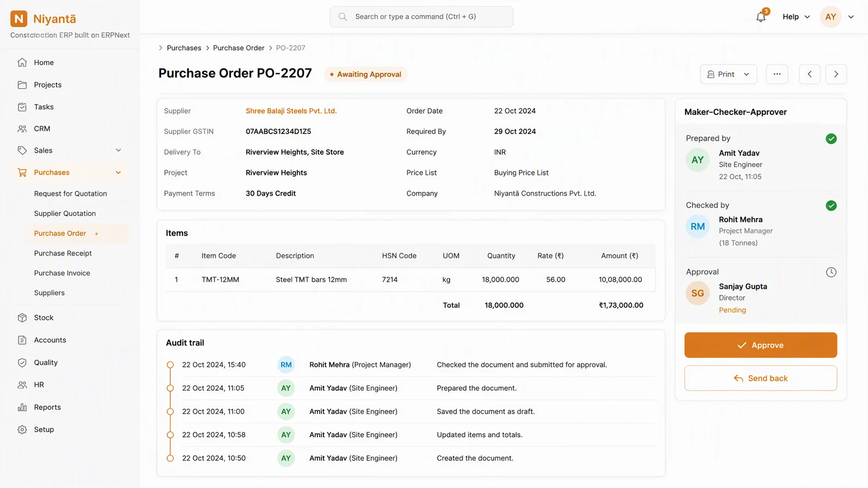Open the user account dropdown chevron
868x488 pixels.
click(x=851, y=17)
